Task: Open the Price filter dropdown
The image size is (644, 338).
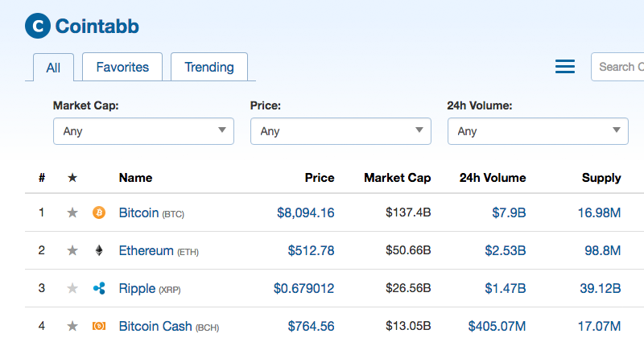Action: coord(341,131)
